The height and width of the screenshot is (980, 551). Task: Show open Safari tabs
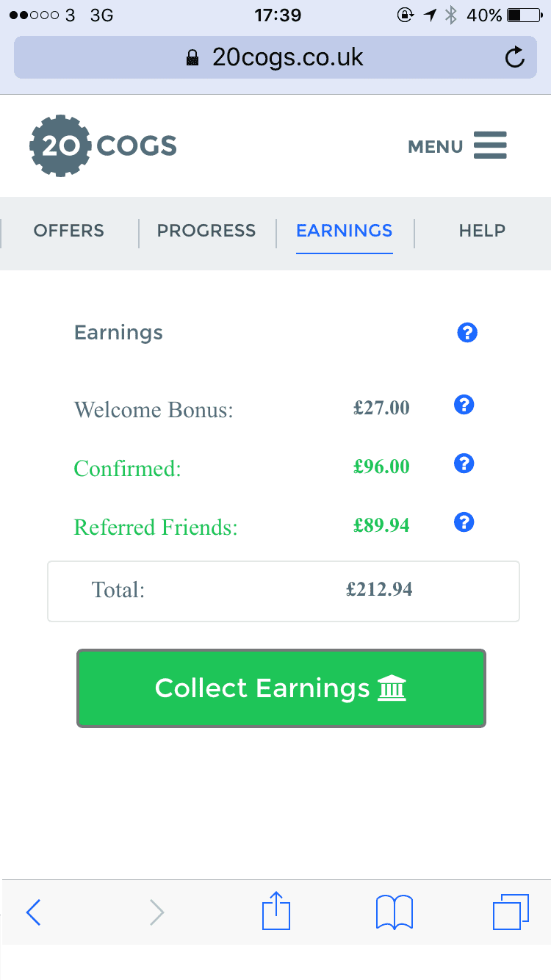tap(510, 912)
